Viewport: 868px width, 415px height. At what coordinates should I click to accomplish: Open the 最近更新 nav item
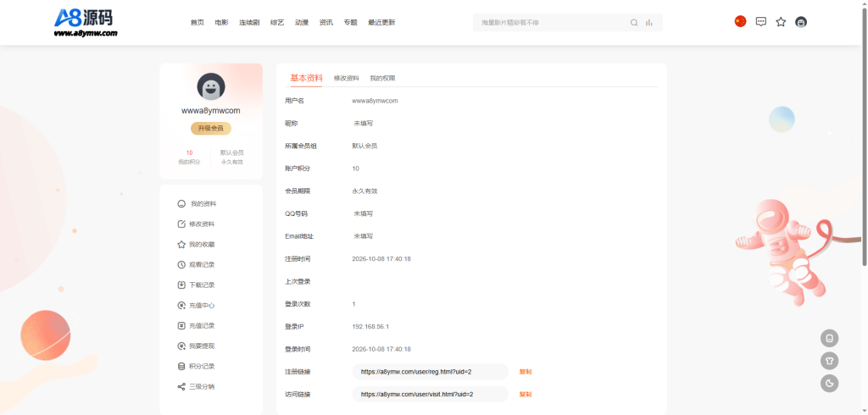pyautogui.click(x=381, y=23)
